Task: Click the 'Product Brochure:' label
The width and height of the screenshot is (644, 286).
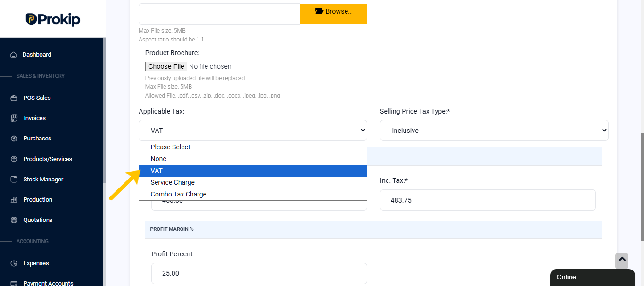Action: [x=172, y=53]
